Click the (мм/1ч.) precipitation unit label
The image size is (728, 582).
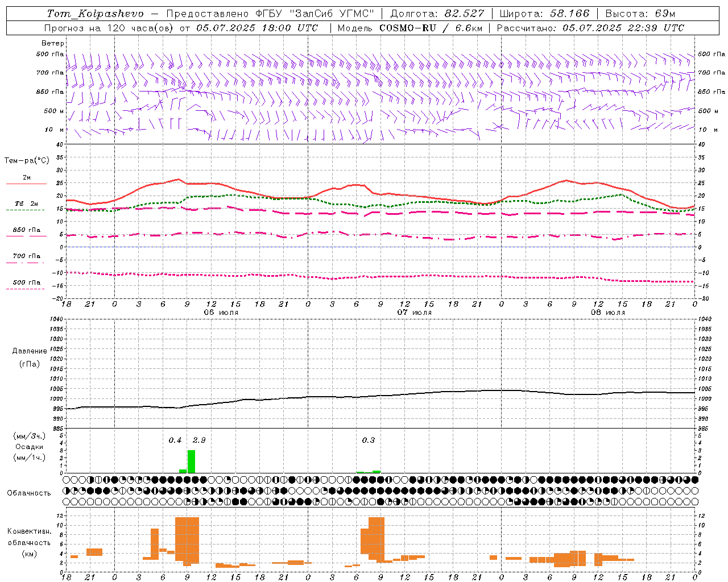(x=30, y=458)
